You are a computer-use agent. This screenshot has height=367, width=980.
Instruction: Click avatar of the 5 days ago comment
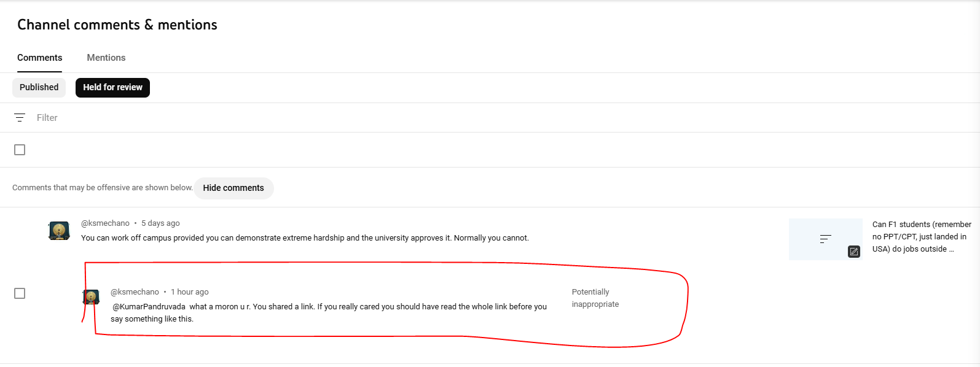59,231
